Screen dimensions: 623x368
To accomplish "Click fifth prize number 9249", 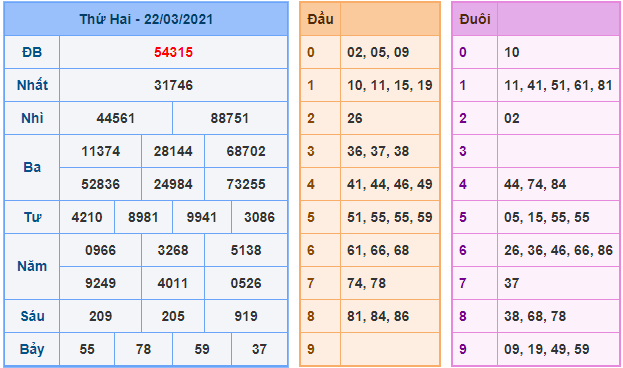I will 101,283.
